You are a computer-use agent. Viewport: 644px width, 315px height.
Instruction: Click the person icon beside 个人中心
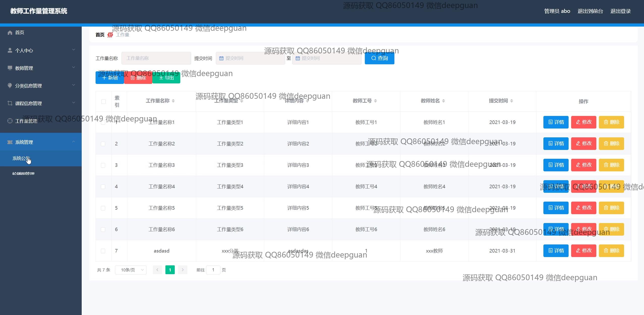tap(10, 50)
